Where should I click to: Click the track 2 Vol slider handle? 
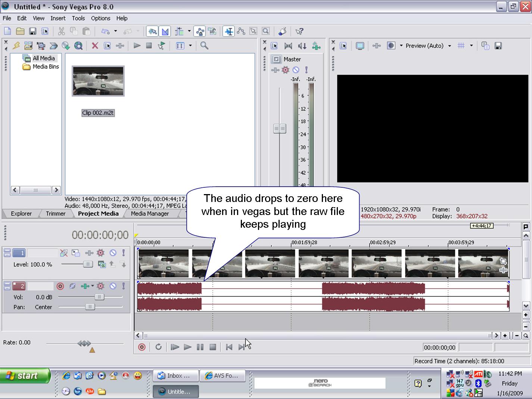99,297
